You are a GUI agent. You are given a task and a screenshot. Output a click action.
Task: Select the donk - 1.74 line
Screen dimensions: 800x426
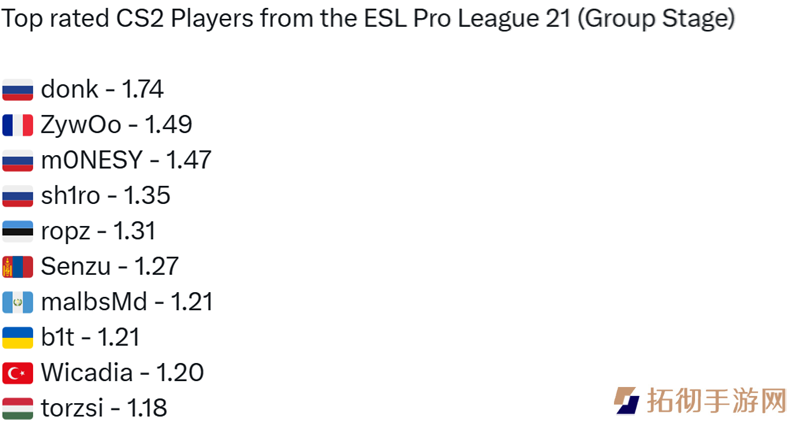(102, 89)
